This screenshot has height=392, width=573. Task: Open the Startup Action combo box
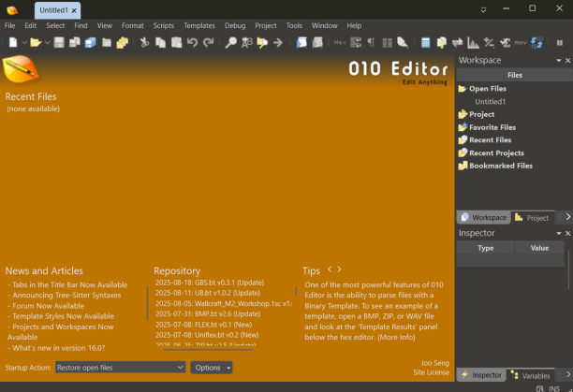pos(120,367)
